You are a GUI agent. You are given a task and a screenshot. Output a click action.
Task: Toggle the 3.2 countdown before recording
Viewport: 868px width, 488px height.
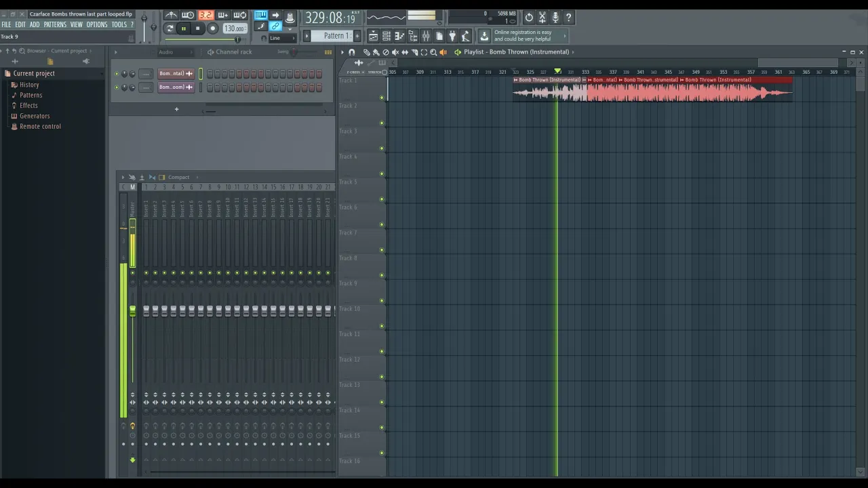[205, 15]
